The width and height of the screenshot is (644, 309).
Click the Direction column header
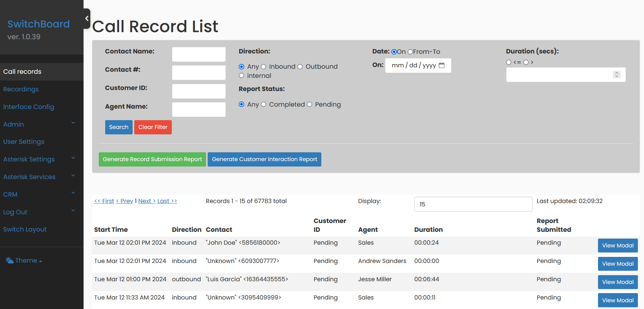(187, 230)
